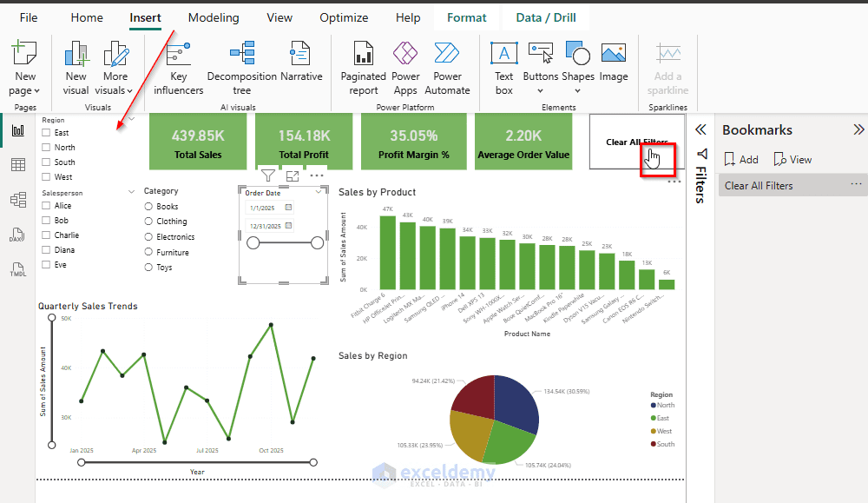Check the West region checkbox
868x503 pixels.
tap(47, 177)
